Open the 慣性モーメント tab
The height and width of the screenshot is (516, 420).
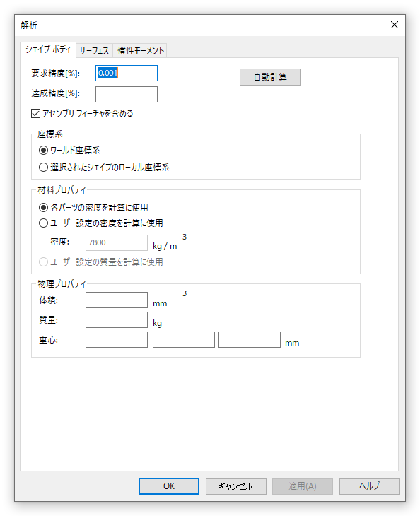click(x=140, y=51)
